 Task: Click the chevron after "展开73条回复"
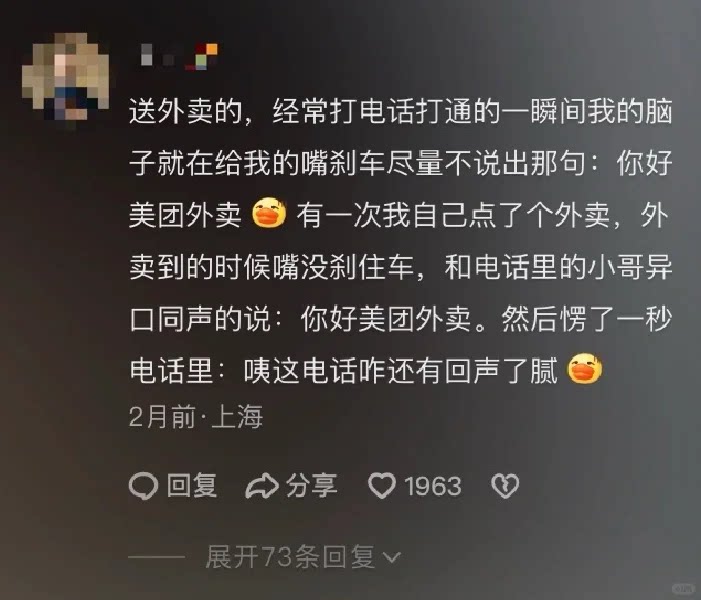tap(392, 558)
